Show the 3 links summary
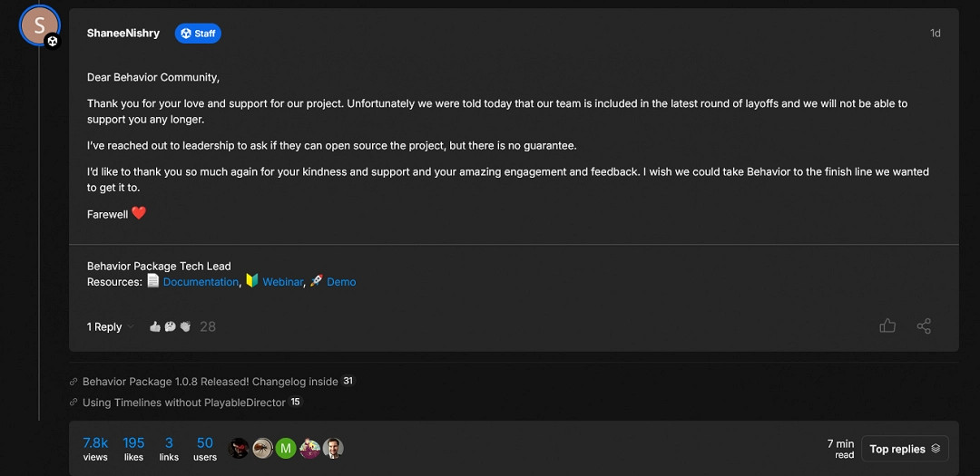Image resolution: width=980 pixels, height=476 pixels. pos(169,448)
